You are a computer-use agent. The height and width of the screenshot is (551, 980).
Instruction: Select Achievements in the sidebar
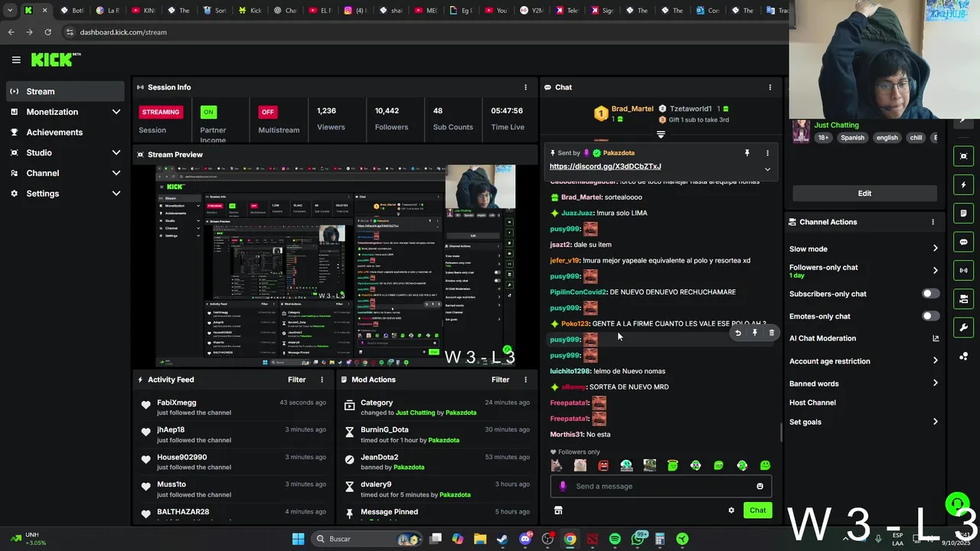pyautogui.click(x=65, y=132)
